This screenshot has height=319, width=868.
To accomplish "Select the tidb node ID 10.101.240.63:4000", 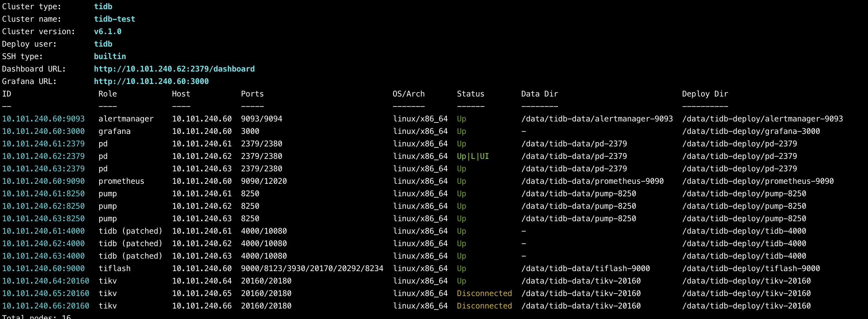I will point(43,256).
